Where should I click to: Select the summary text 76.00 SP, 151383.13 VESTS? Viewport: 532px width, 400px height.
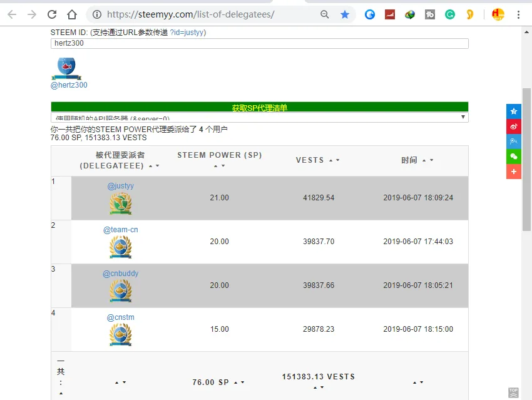tap(99, 138)
